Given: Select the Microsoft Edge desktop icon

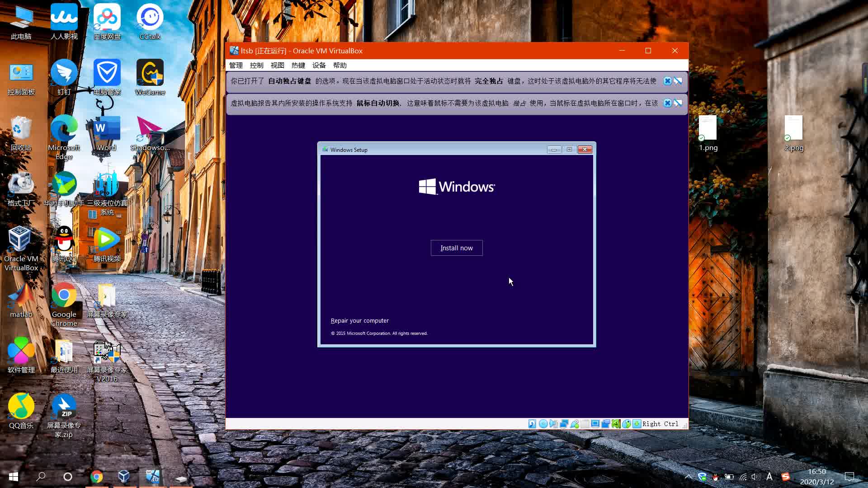Looking at the screenshot, I should click(x=64, y=137).
